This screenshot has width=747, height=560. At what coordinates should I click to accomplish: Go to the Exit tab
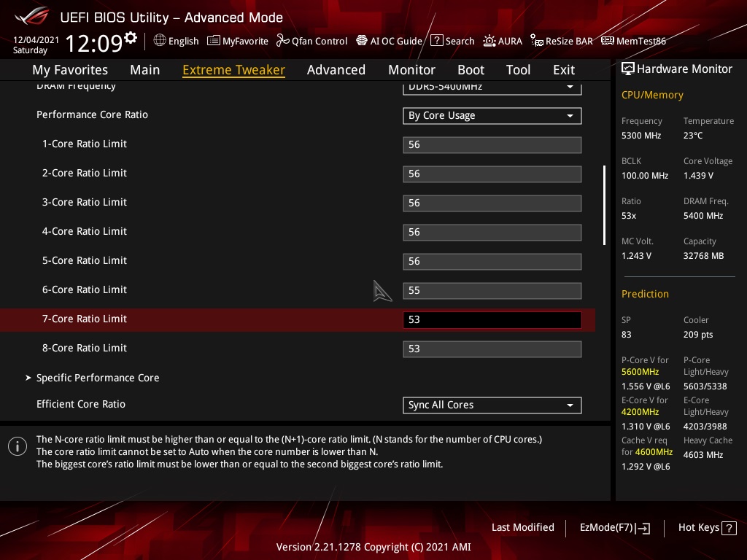click(x=564, y=70)
